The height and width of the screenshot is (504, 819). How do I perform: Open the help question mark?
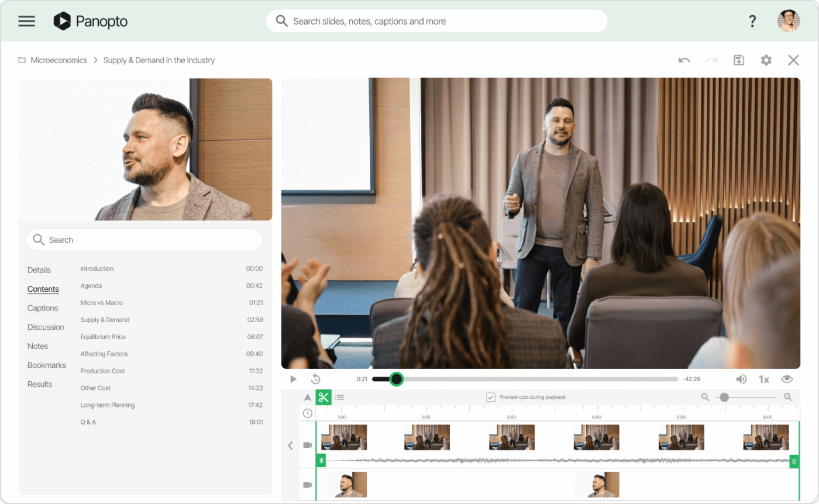click(752, 22)
